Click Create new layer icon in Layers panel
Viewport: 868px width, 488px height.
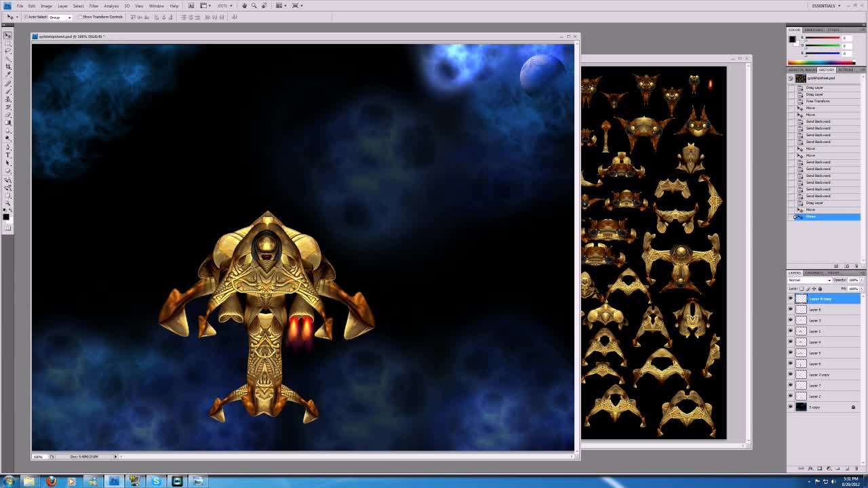pyautogui.click(x=847, y=468)
